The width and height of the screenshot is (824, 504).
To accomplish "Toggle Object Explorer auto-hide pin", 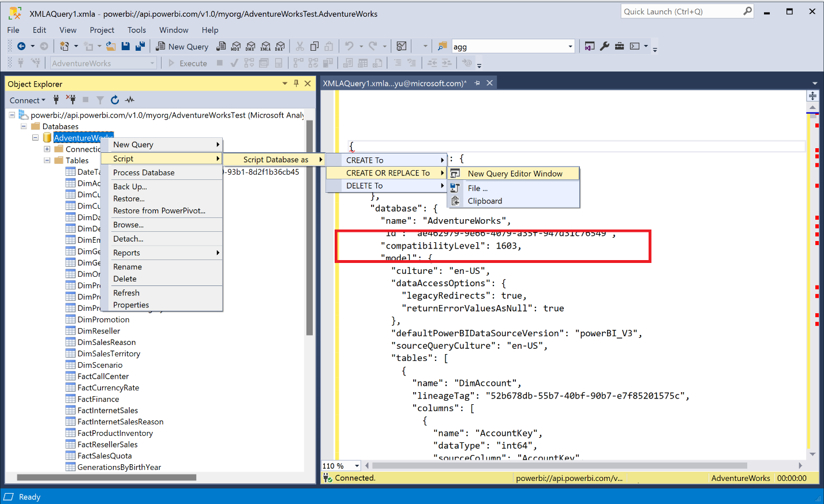I will click(296, 83).
